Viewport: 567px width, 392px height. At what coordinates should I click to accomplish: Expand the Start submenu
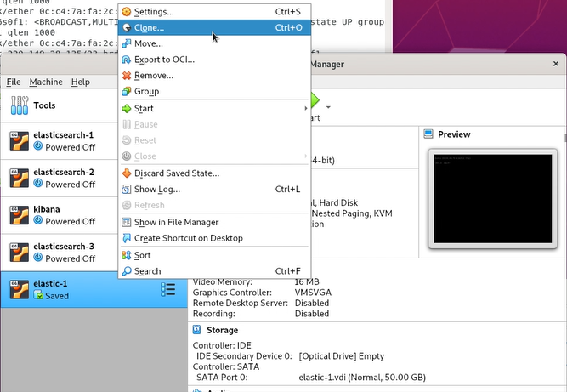214,108
